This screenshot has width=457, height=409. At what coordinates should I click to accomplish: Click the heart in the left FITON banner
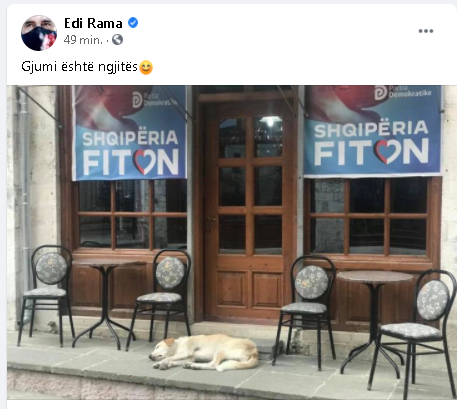click(145, 162)
